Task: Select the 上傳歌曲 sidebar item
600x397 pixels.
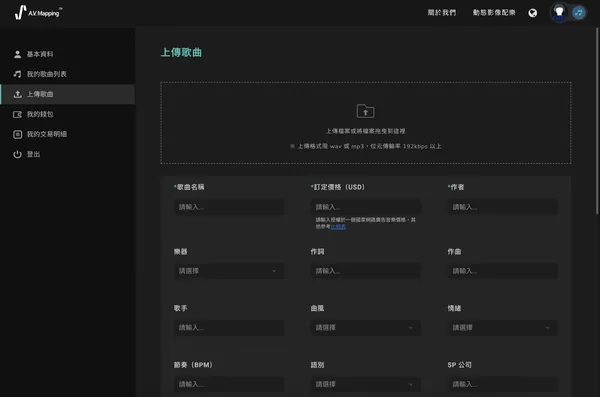Action: click(x=67, y=94)
